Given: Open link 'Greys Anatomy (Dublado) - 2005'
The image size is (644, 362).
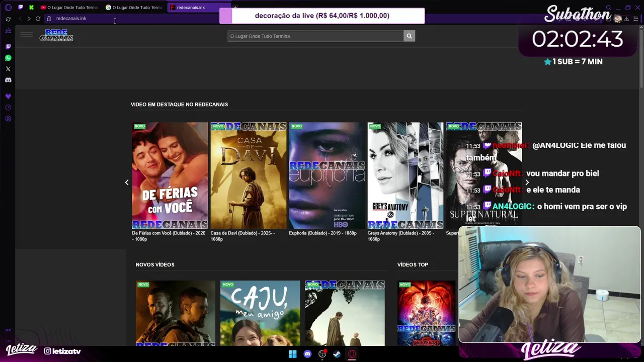Looking at the screenshot, I should pos(400,236).
